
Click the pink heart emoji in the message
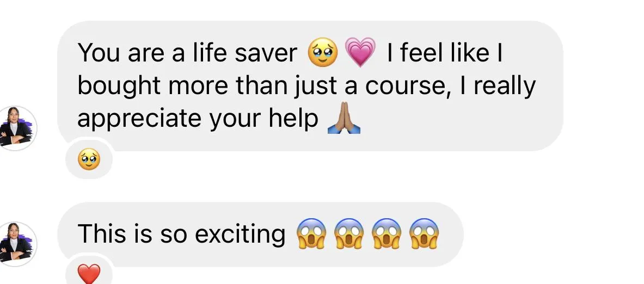[x=360, y=53]
